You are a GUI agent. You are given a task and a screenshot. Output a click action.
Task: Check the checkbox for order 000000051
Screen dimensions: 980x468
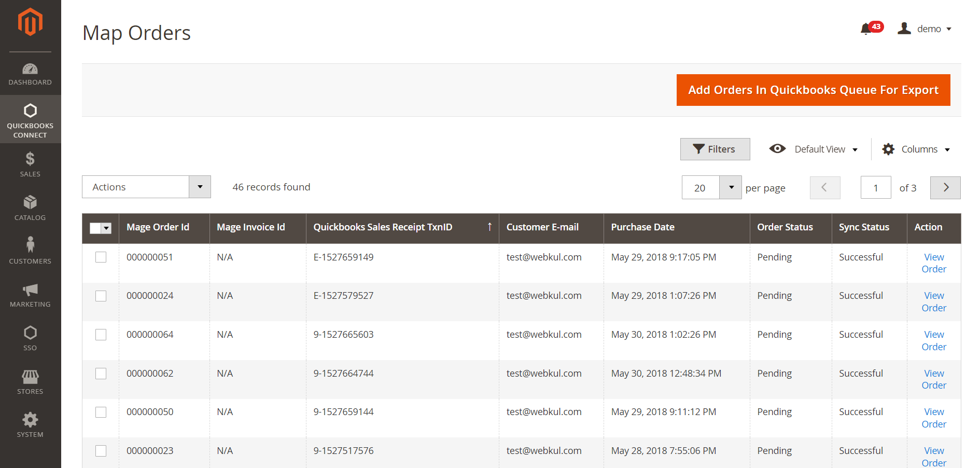101,257
